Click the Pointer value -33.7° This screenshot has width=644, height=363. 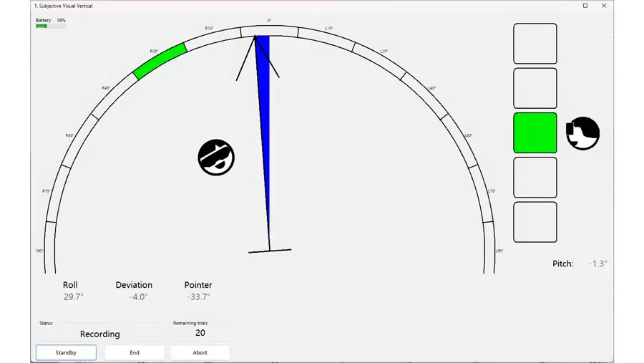pyautogui.click(x=198, y=296)
